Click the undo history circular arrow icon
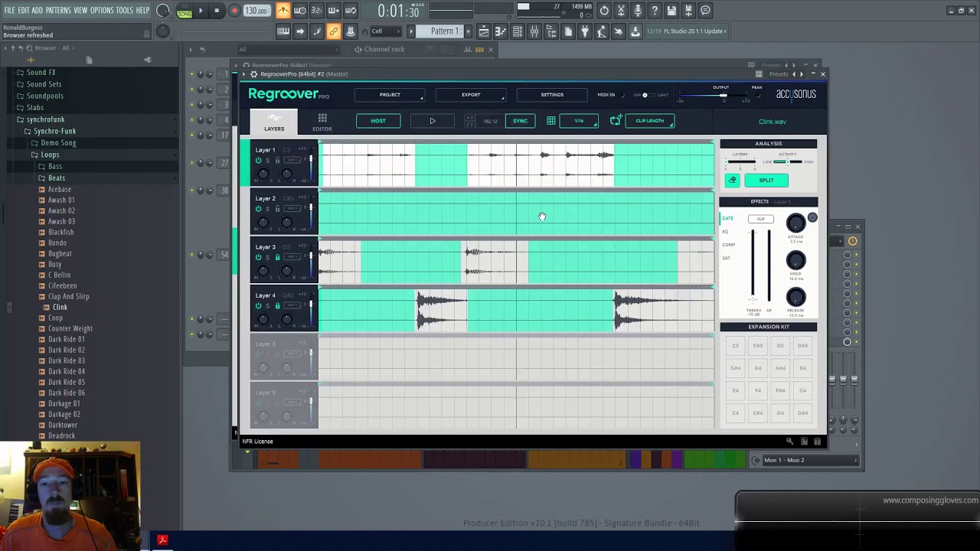Image resolution: width=980 pixels, height=551 pixels. [x=604, y=11]
